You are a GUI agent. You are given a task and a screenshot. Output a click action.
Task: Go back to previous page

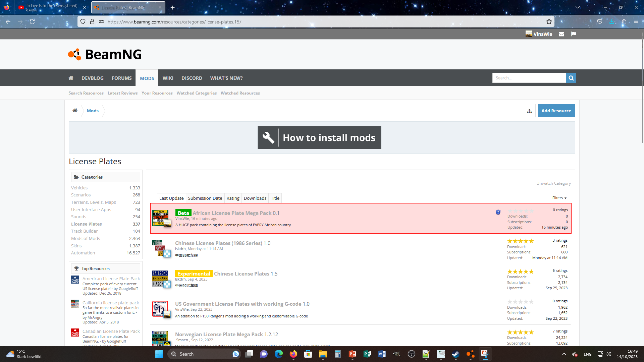[8, 22]
